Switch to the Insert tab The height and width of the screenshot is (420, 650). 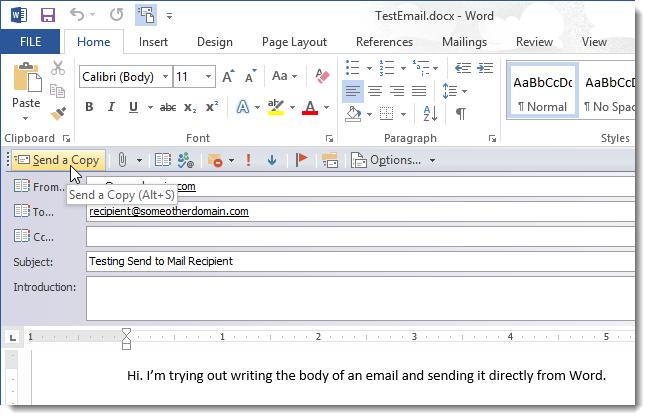(153, 42)
